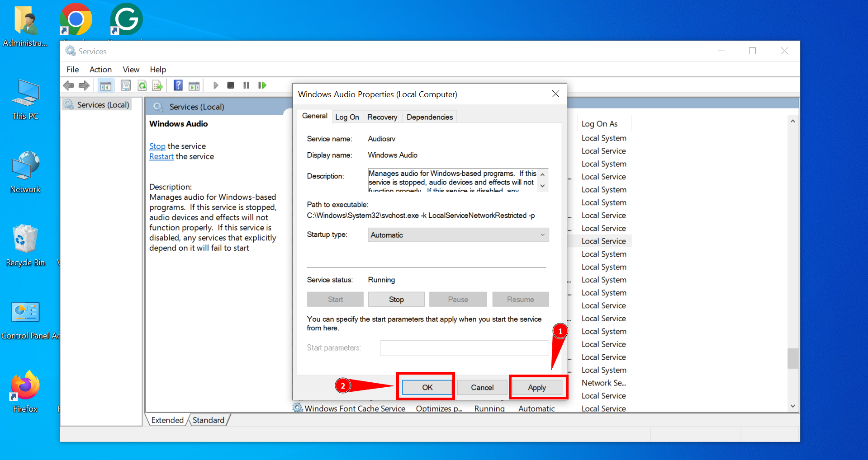The width and height of the screenshot is (868, 460).
Task: Click the Windows Audio heading in Extended pane
Action: pos(179,124)
